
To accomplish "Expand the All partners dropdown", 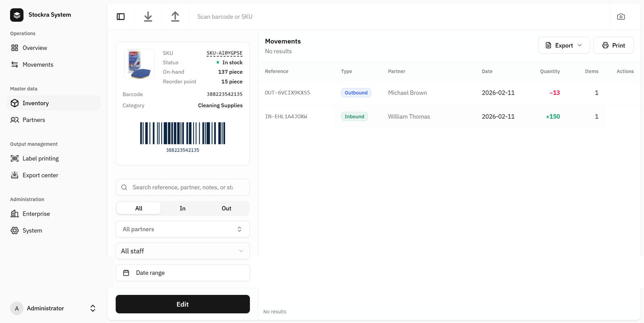I will click(183, 229).
